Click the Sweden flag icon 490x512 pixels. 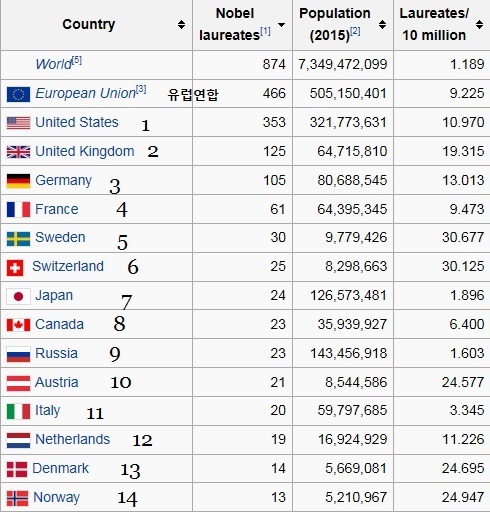click(x=18, y=239)
